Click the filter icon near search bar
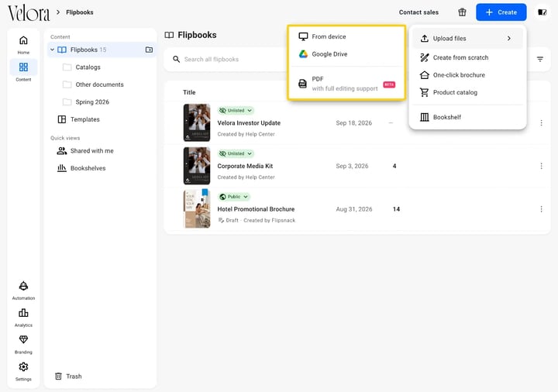This screenshot has height=392, width=558. (540, 60)
